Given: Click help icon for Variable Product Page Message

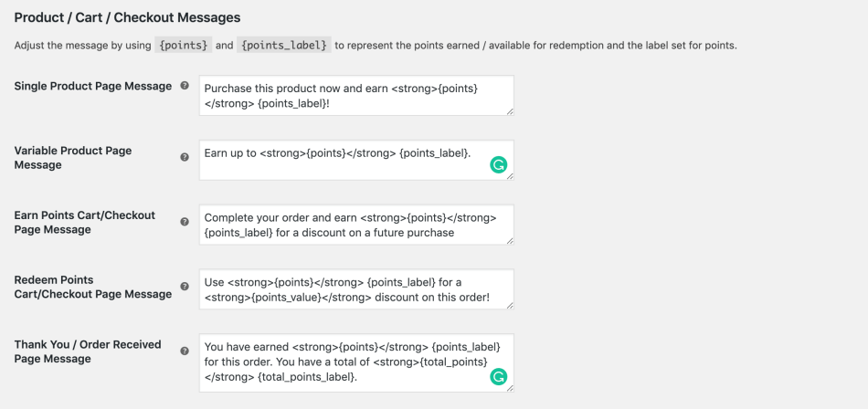Looking at the screenshot, I should pos(185,157).
